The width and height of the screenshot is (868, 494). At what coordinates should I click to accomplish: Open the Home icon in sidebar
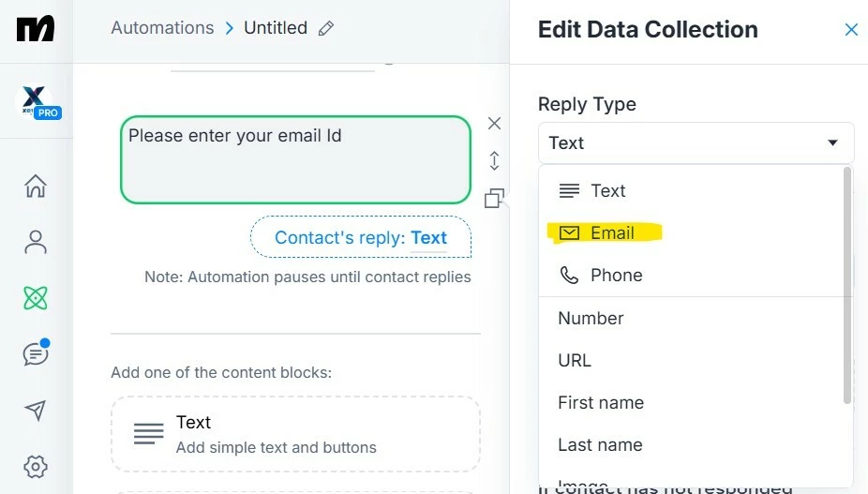[x=36, y=186]
